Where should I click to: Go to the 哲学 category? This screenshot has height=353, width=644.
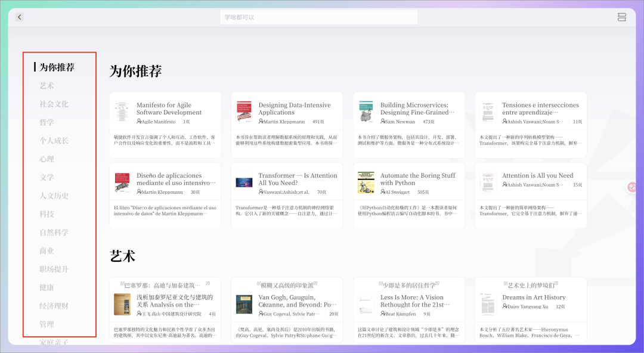coord(47,122)
